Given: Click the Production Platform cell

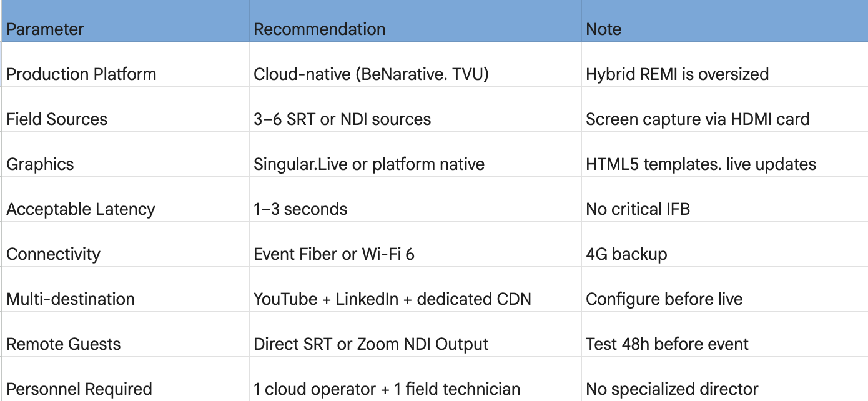Looking at the screenshot, I should coord(126,65).
